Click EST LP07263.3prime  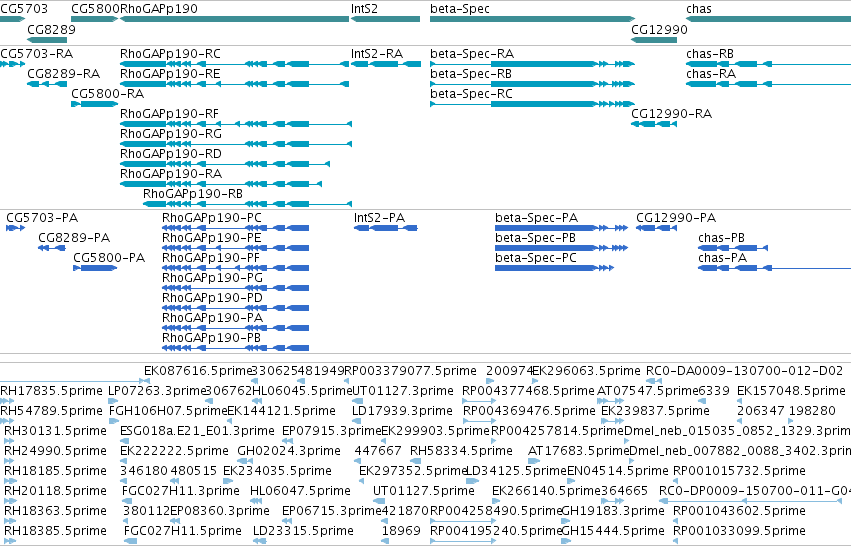point(157,391)
